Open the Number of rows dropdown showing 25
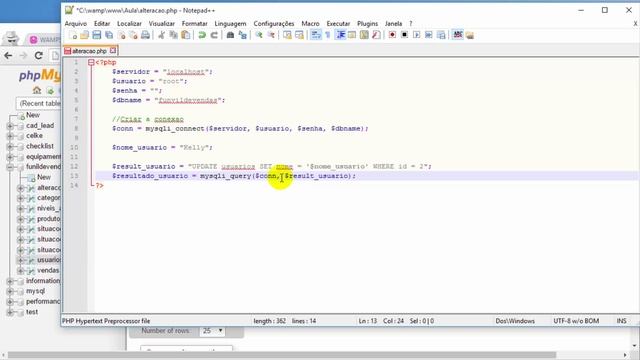 (213, 331)
